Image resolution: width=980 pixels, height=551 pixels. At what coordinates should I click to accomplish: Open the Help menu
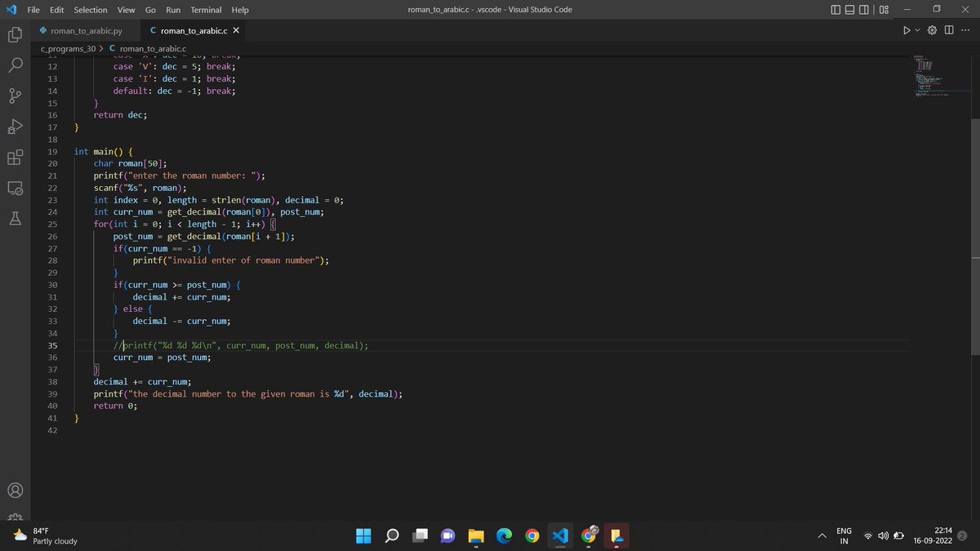pyautogui.click(x=240, y=10)
